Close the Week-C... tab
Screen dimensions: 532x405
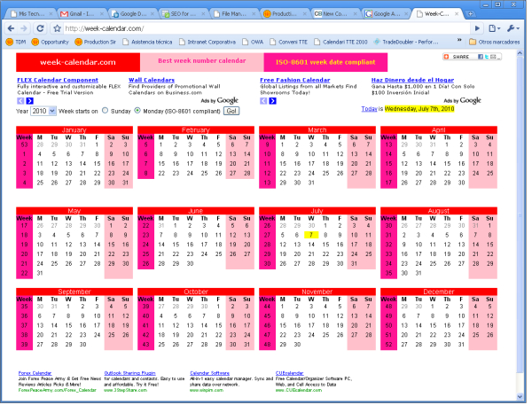(x=457, y=14)
